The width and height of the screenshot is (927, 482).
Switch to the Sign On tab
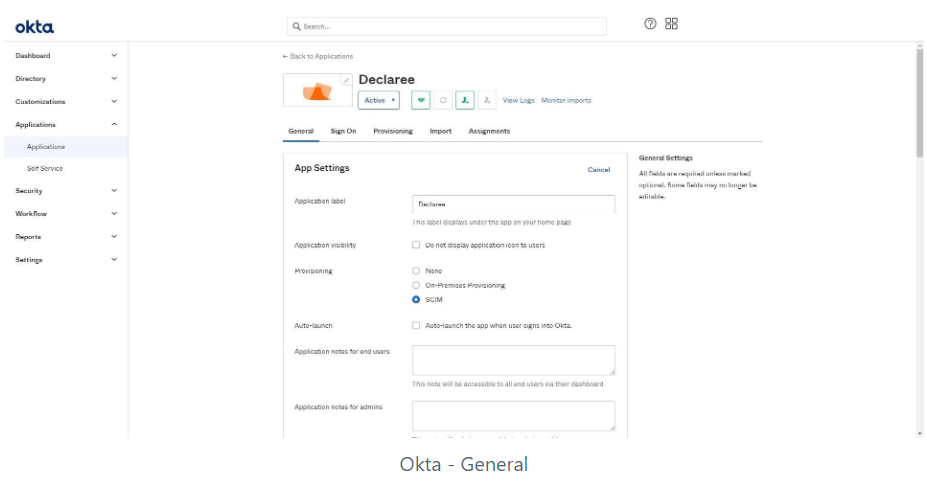343,131
